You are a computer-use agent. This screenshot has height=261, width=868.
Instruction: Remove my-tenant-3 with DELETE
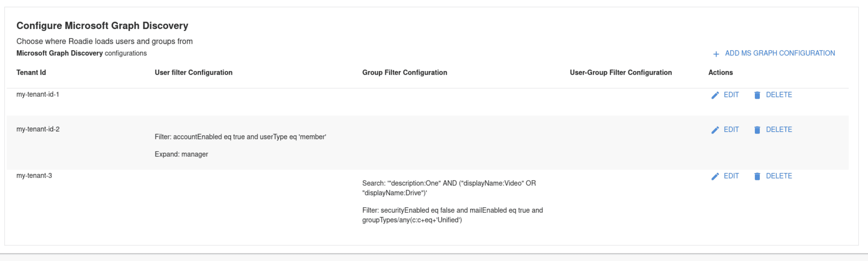(x=773, y=176)
